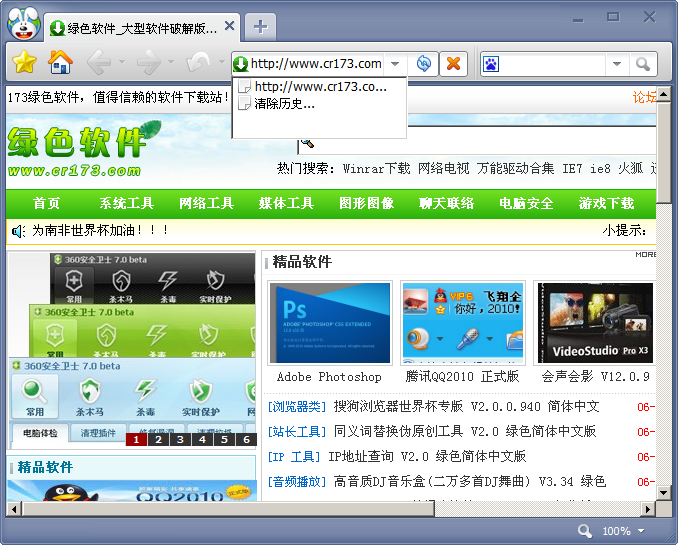Click the 火狐 hot search link
Viewport: 678px width, 545px height.
[x=630, y=168]
